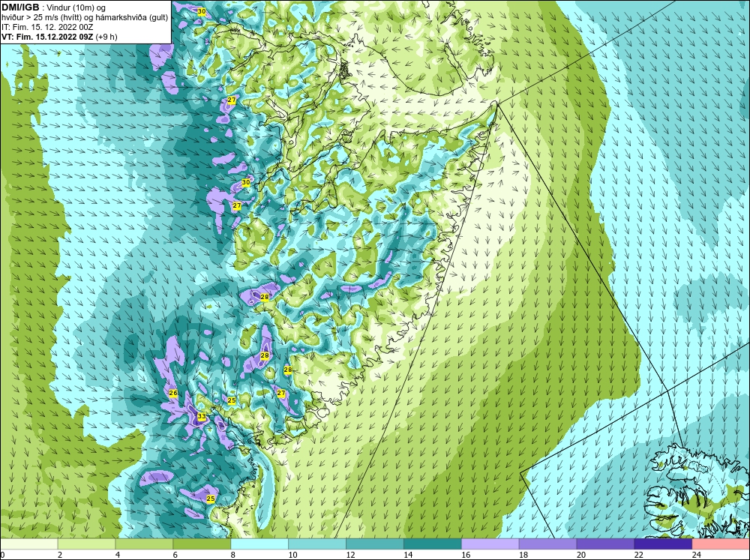This screenshot has width=750, height=560.
Task: Click the scale number 8 under the legend
Action: point(233,555)
